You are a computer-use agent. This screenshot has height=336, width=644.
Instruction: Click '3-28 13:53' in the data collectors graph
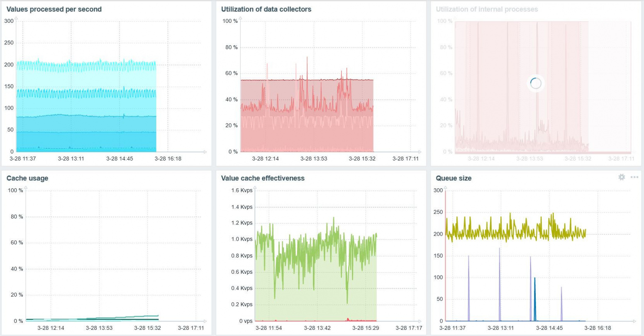314,158
